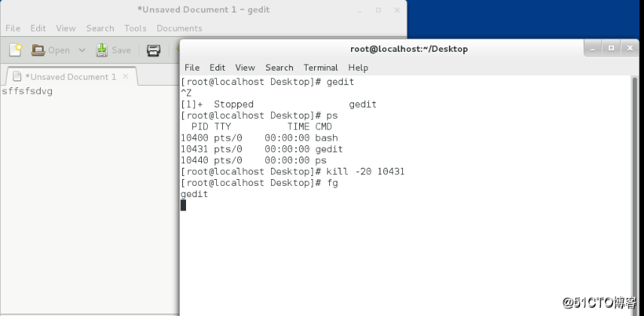Image resolution: width=644 pixels, height=316 pixels.
Task: Open gedit File menu
Action: (x=13, y=29)
